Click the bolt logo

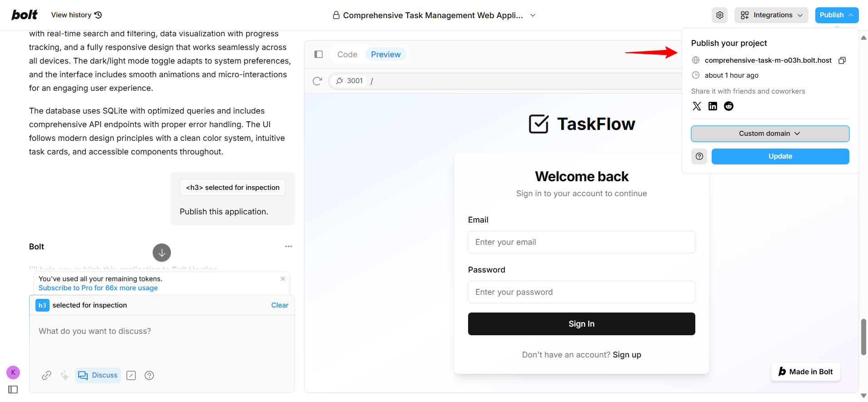point(25,15)
